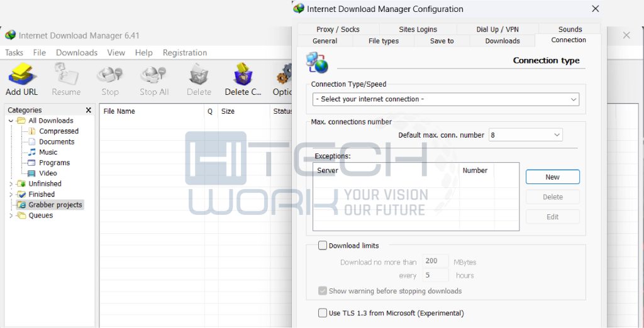This screenshot has width=644, height=328.
Task: Enable Use TLS 1.3 from Microsoft checkbox
Action: point(323,313)
